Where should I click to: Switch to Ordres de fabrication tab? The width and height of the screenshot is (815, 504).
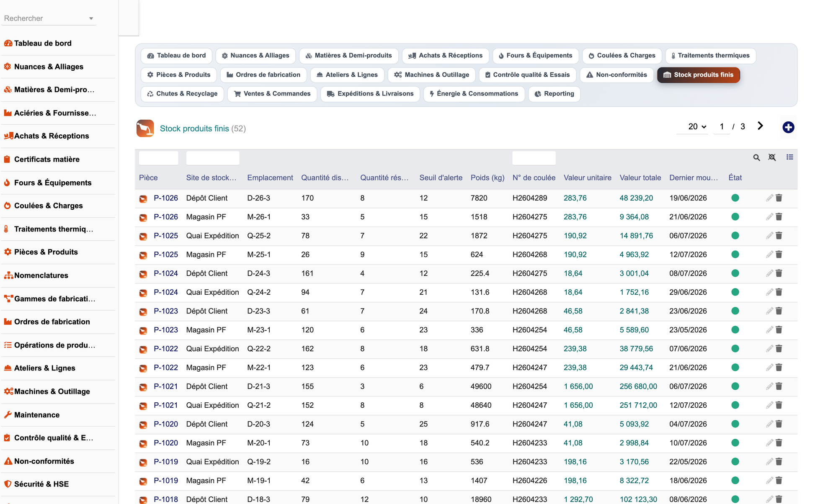point(263,75)
